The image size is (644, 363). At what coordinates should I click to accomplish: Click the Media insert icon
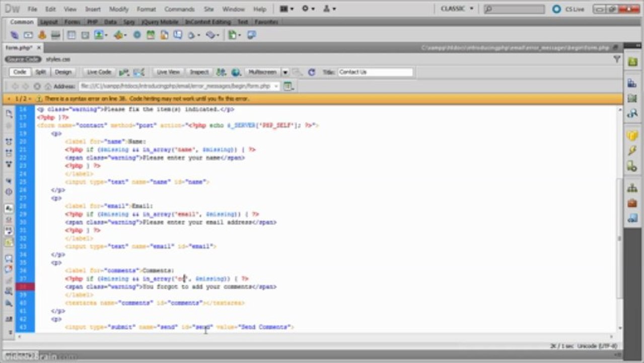click(120, 35)
